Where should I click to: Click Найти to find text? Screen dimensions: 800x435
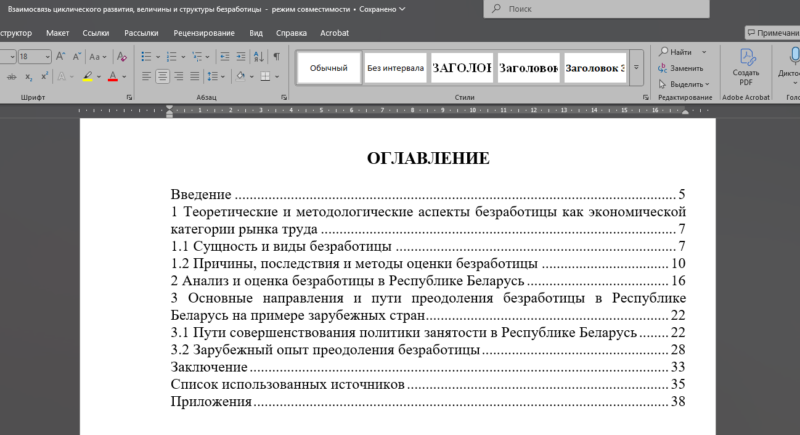tap(675, 52)
